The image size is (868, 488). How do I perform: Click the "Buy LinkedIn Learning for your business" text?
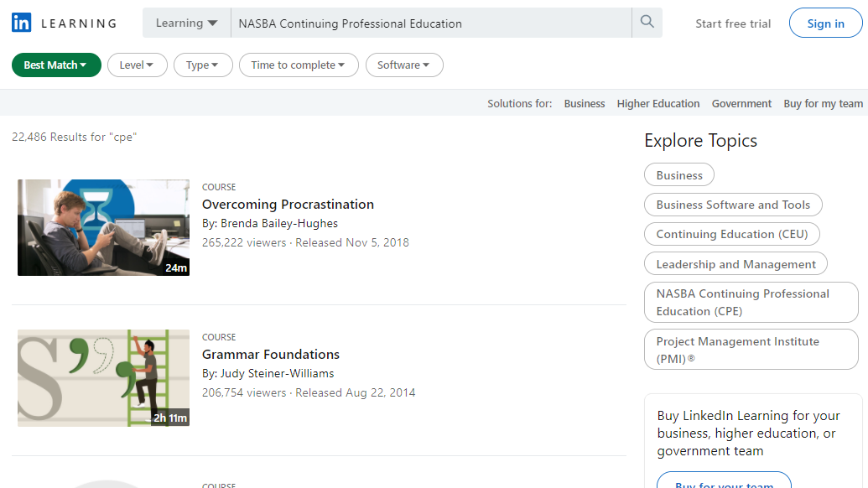(748, 433)
